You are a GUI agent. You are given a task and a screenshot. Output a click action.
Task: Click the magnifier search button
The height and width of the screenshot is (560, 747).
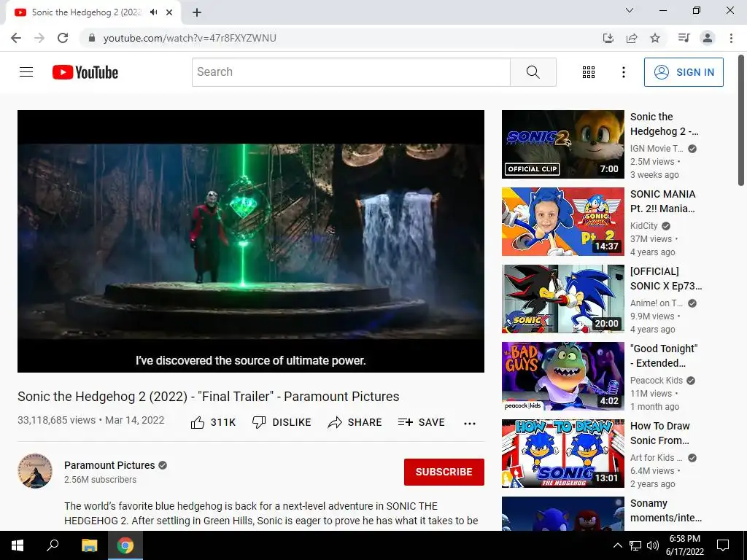533,72
